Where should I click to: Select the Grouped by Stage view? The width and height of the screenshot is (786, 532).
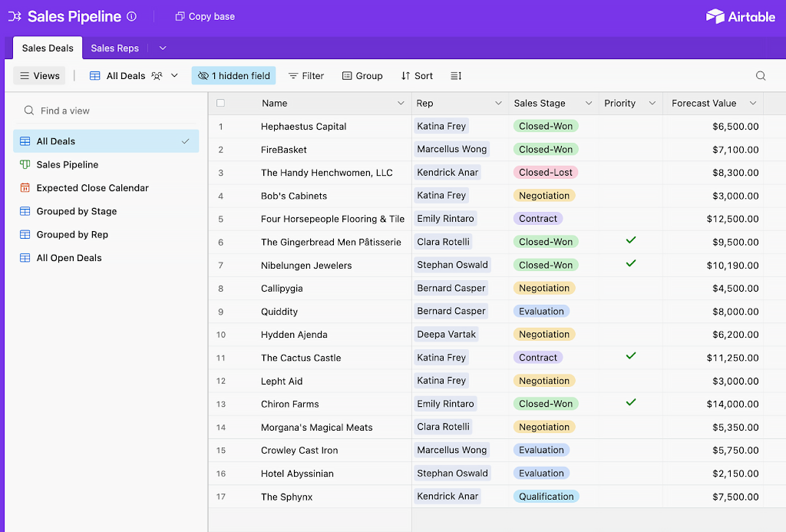pyautogui.click(x=106, y=211)
